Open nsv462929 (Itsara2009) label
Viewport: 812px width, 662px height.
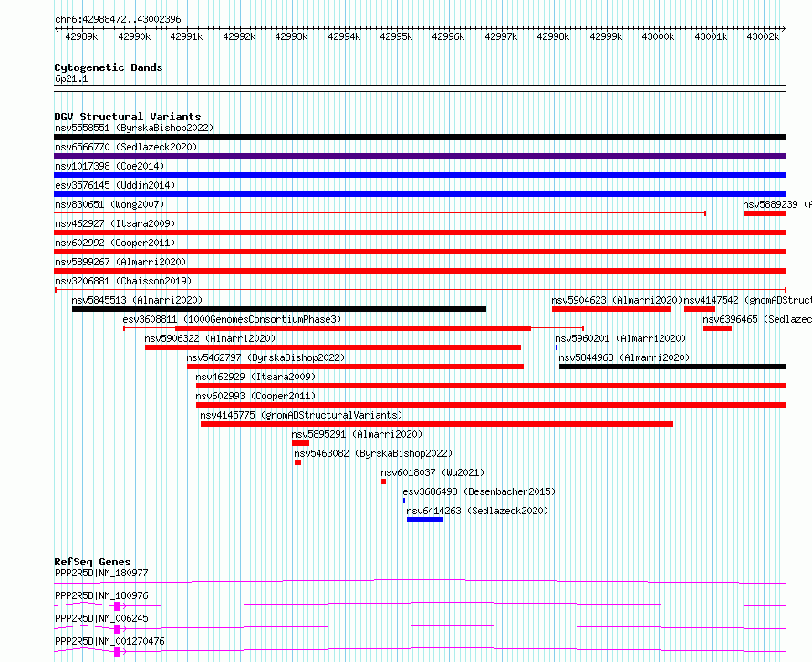pos(255,377)
